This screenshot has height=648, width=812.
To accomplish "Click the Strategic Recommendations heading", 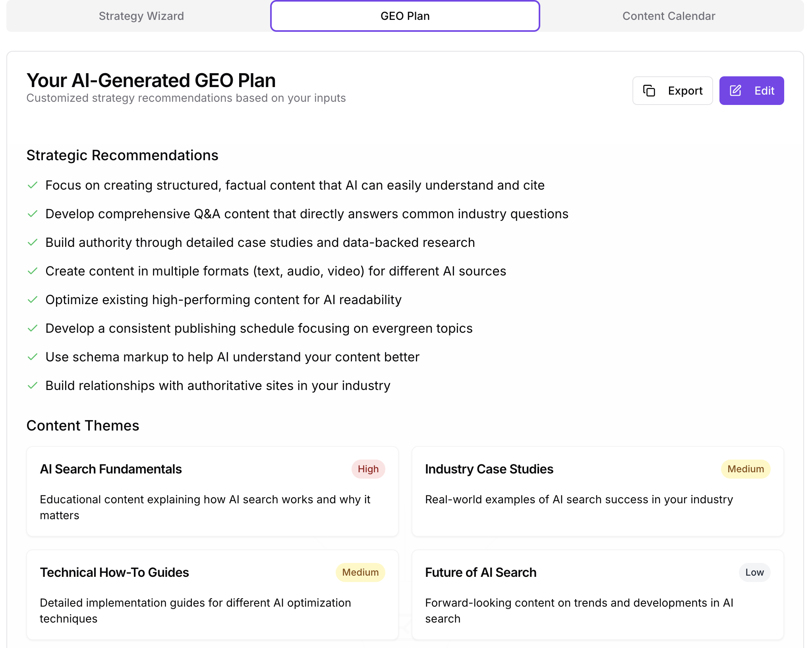I will [122, 155].
